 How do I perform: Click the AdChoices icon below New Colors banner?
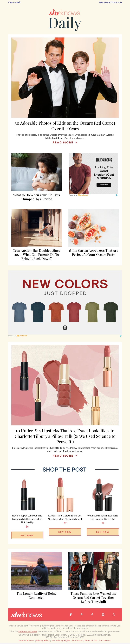click(x=120, y=336)
